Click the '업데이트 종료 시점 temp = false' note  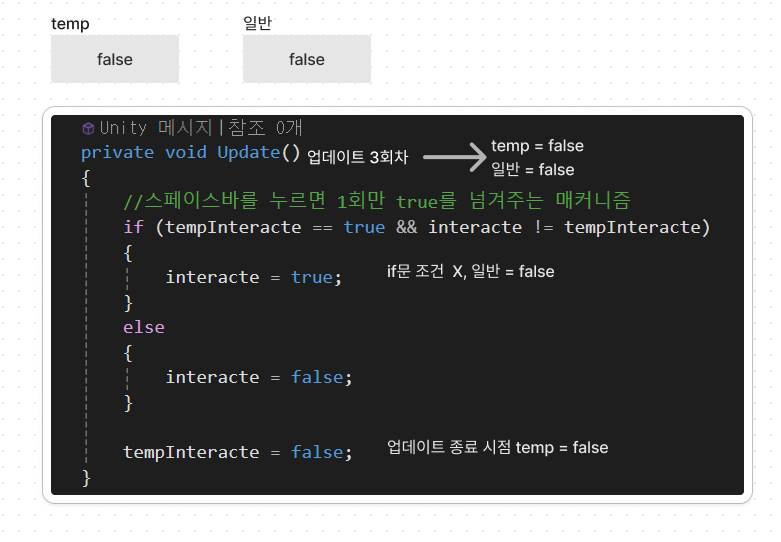click(498, 447)
